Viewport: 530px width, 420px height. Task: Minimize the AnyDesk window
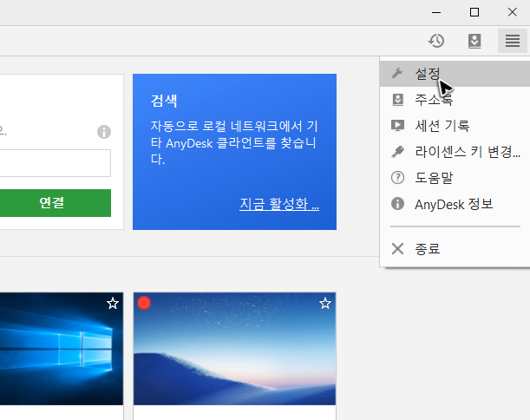pos(436,12)
